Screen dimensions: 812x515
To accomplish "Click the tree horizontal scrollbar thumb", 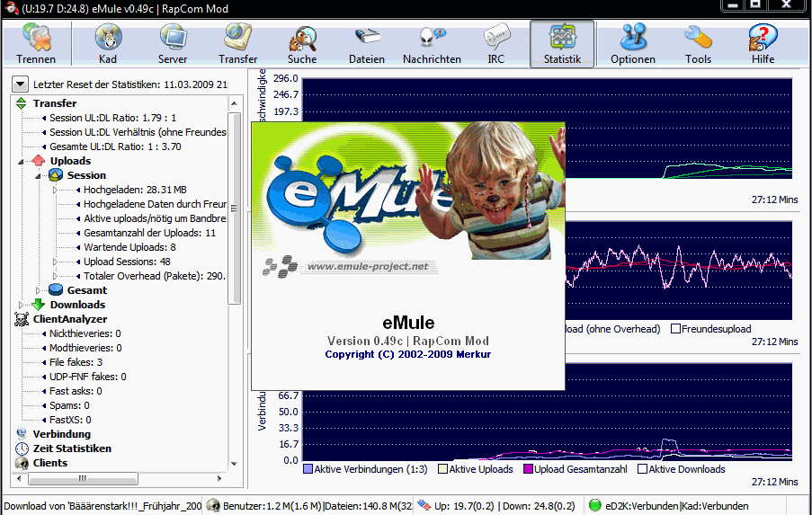I will pos(83,479).
